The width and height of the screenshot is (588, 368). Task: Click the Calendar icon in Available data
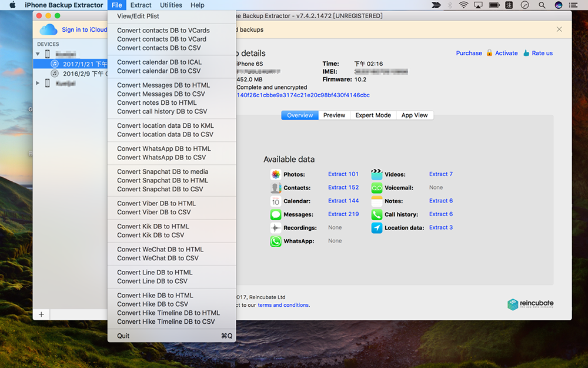276,201
